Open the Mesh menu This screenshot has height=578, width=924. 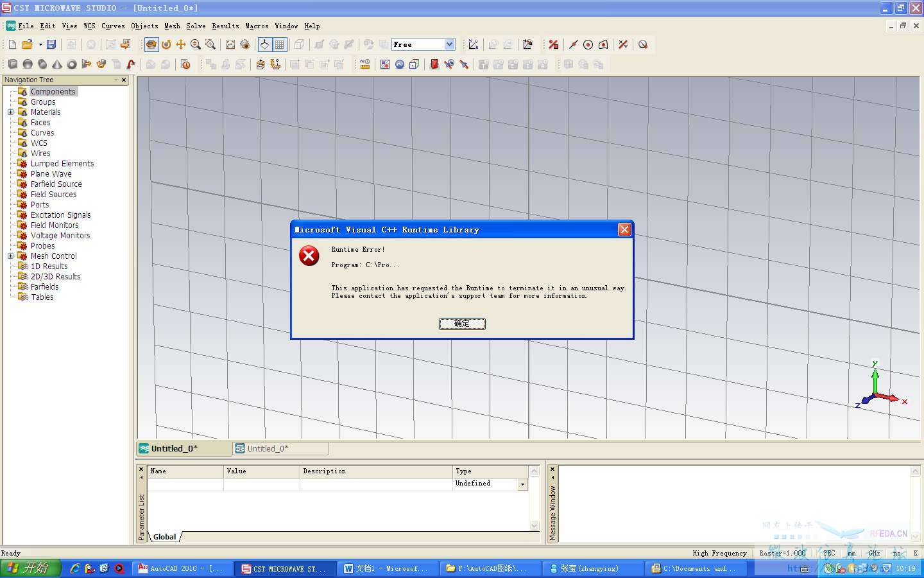tap(172, 26)
